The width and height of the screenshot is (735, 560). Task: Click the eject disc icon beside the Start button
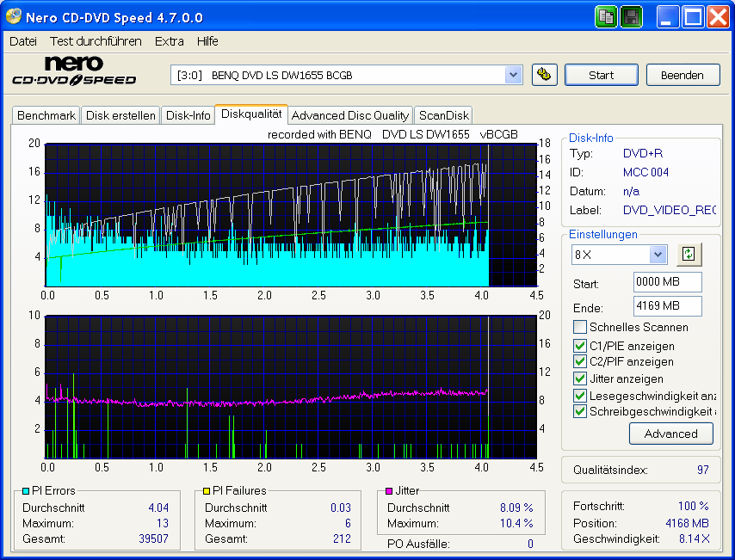[545, 75]
